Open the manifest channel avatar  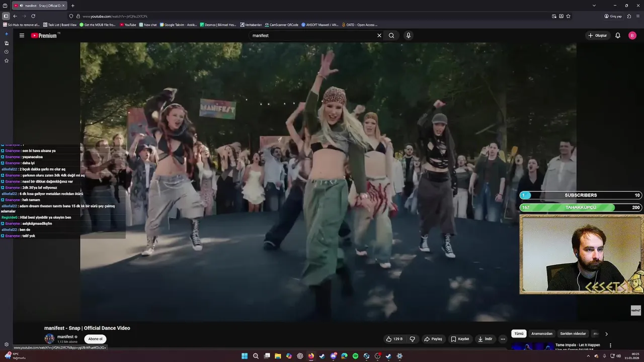pyautogui.click(x=49, y=339)
